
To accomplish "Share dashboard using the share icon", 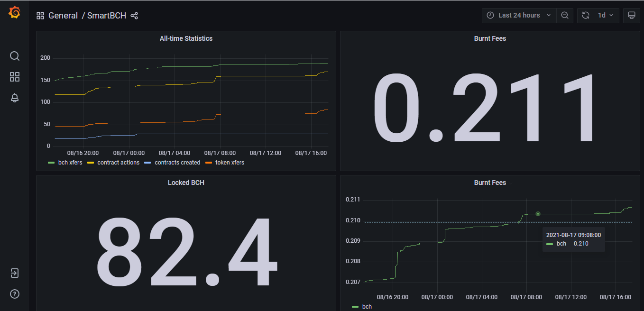I will click(x=134, y=16).
